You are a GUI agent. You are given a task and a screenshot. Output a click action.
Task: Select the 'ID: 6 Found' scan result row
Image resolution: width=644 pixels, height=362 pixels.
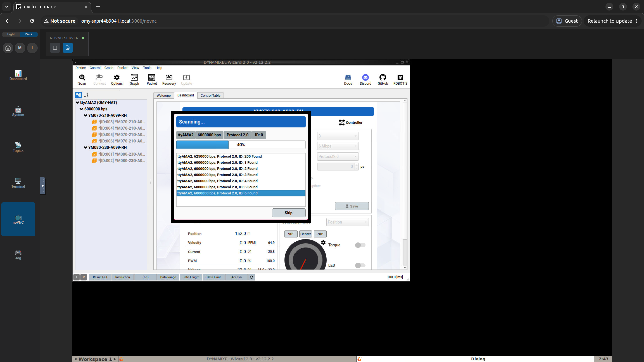[241, 193]
